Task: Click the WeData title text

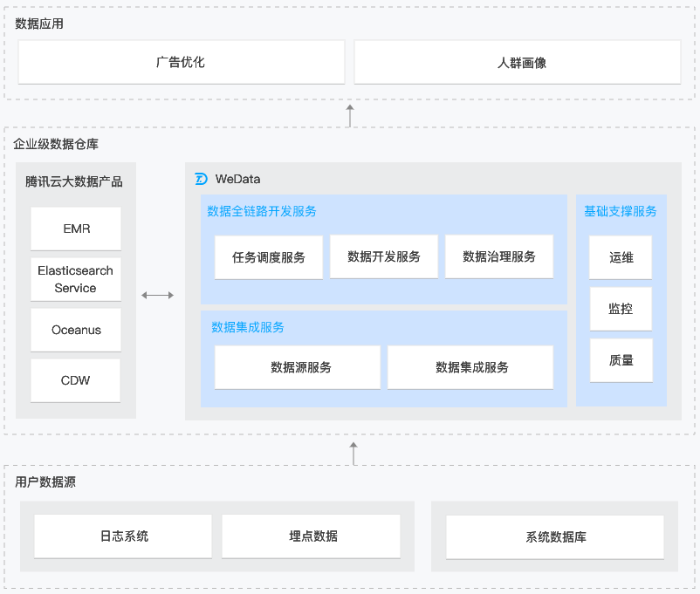Action: click(x=237, y=179)
